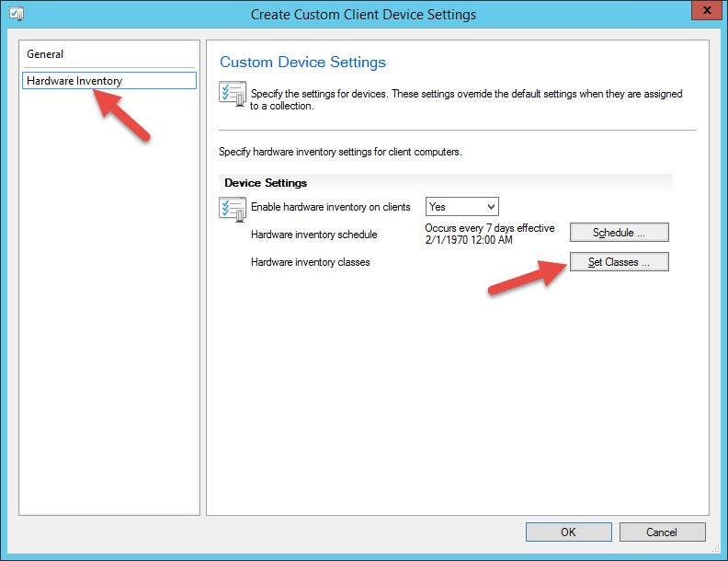Click the Custom Device Settings heading
Screen dimensions: 728x561
pyautogui.click(x=302, y=63)
